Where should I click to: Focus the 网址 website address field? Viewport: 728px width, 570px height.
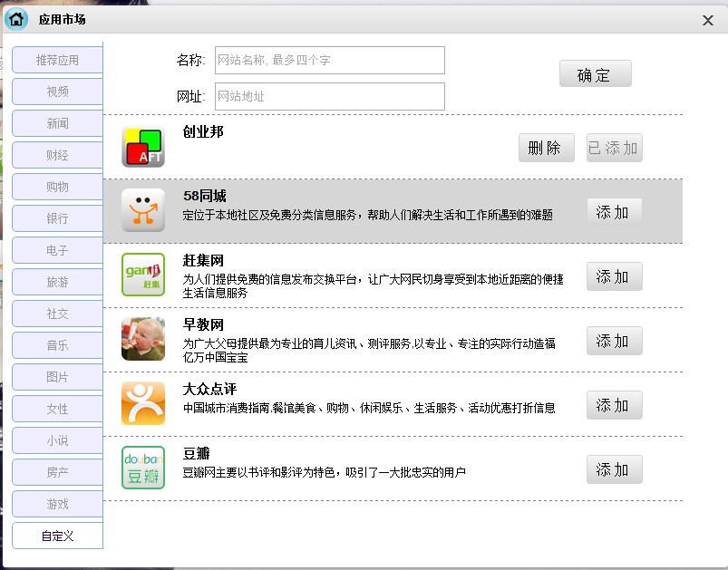(330, 97)
